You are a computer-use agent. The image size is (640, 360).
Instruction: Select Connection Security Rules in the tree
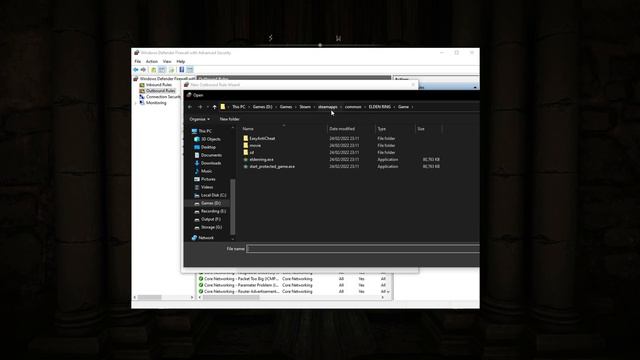point(163,97)
